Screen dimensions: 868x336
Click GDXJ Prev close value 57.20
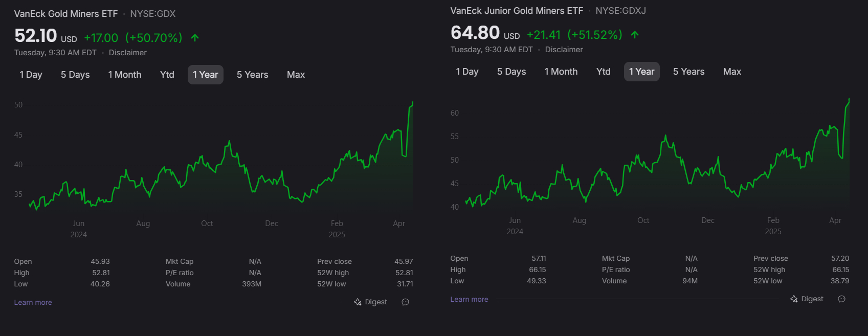[x=840, y=258]
